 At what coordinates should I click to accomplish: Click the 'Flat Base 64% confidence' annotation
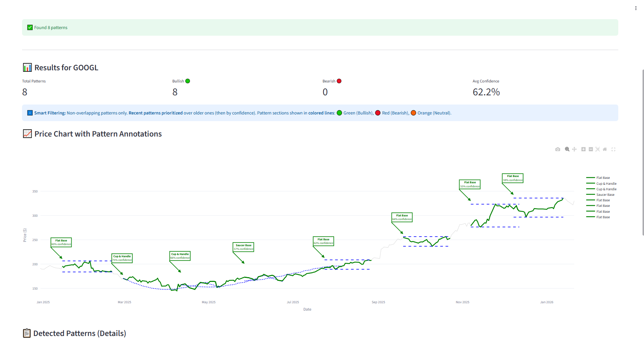(402, 217)
